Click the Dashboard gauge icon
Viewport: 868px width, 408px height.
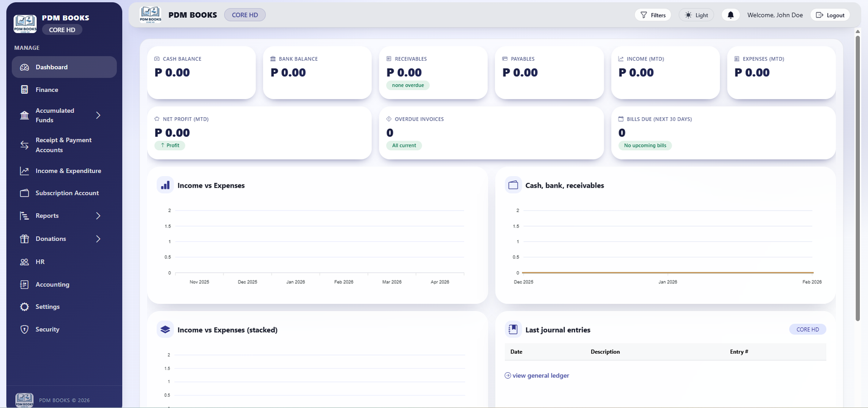(24, 67)
